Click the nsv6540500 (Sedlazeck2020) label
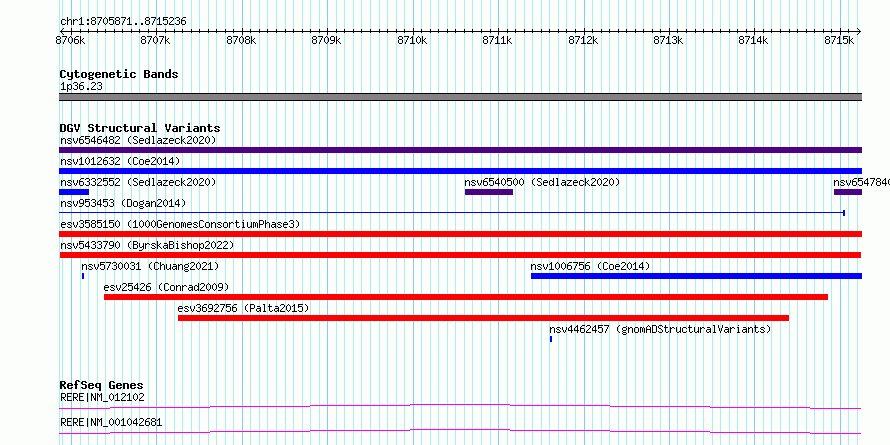The image size is (890, 445). click(x=542, y=182)
